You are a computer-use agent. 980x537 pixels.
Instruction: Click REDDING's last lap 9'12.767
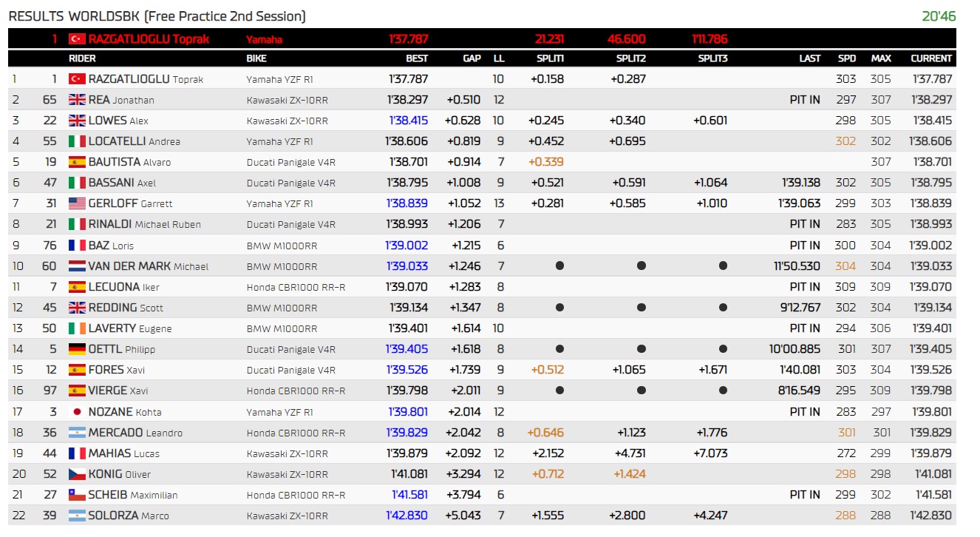pyautogui.click(x=800, y=308)
